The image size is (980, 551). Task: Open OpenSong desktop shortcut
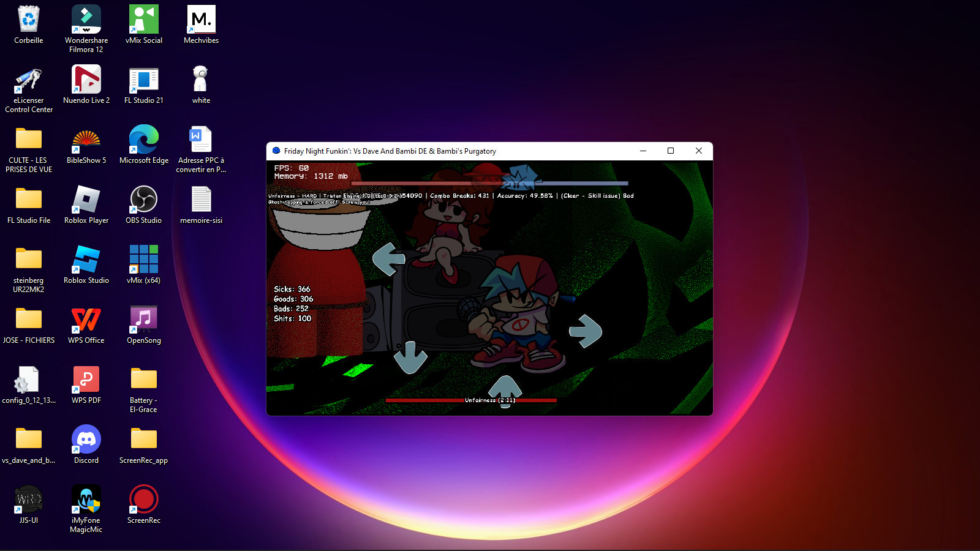click(144, 326)
